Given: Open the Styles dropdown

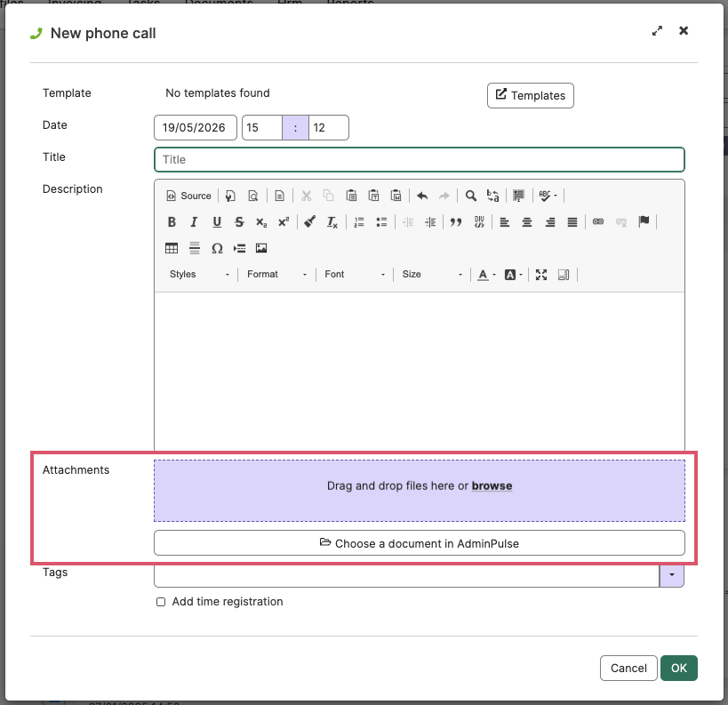Looking at the screenshot, I should (199, 275).
